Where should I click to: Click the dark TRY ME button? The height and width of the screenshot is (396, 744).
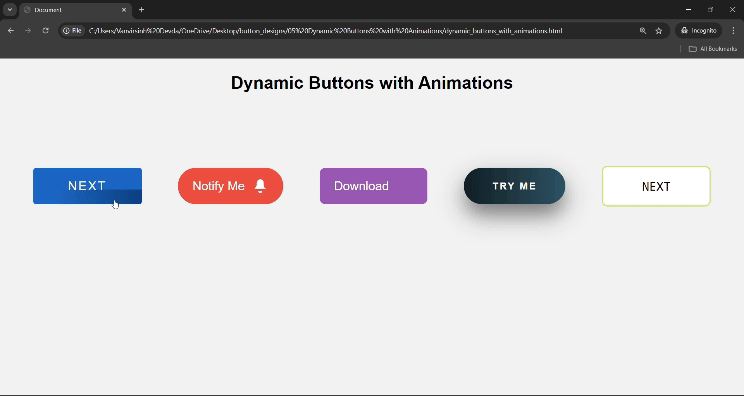pyautogui.click(x=514, y=186)
